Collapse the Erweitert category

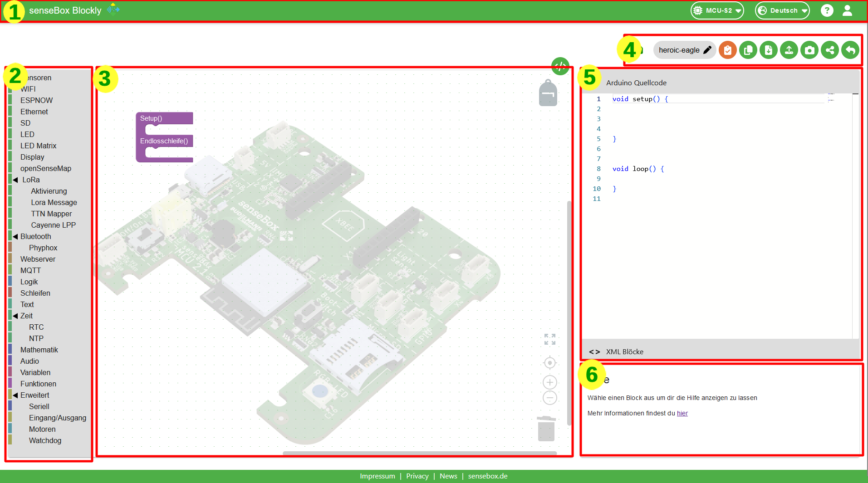[15, 395]
